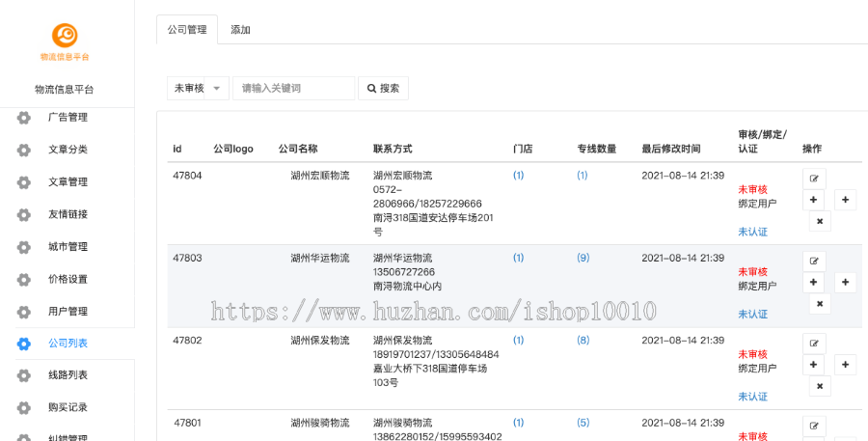Click blue 未认证 in row 47802
Screen dimensions: 868x441
753,397
